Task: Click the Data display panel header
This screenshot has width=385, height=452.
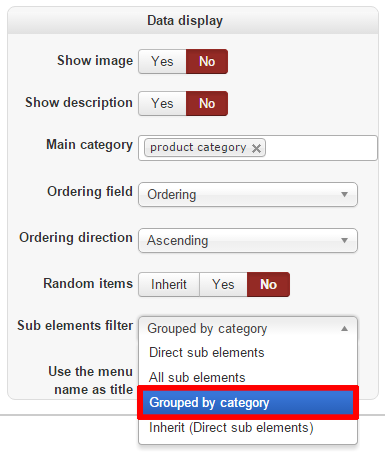Action: coord(193,21)
